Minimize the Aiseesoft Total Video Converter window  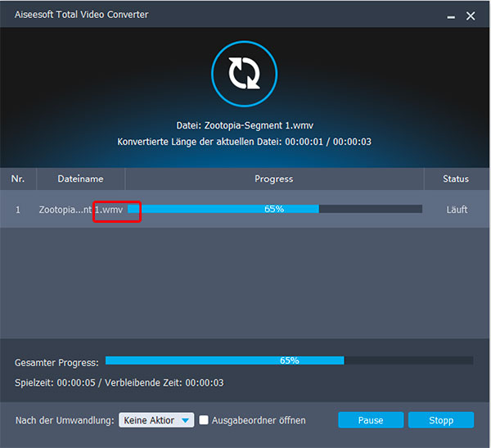pos(451,16)
